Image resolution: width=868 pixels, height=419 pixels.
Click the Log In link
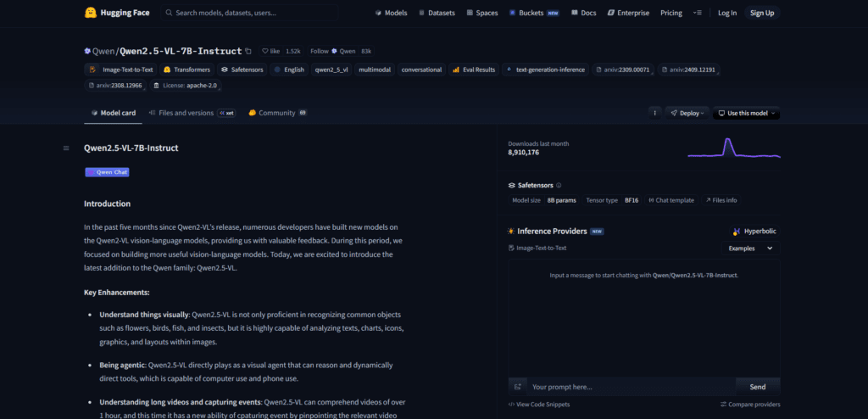[726, 13]
